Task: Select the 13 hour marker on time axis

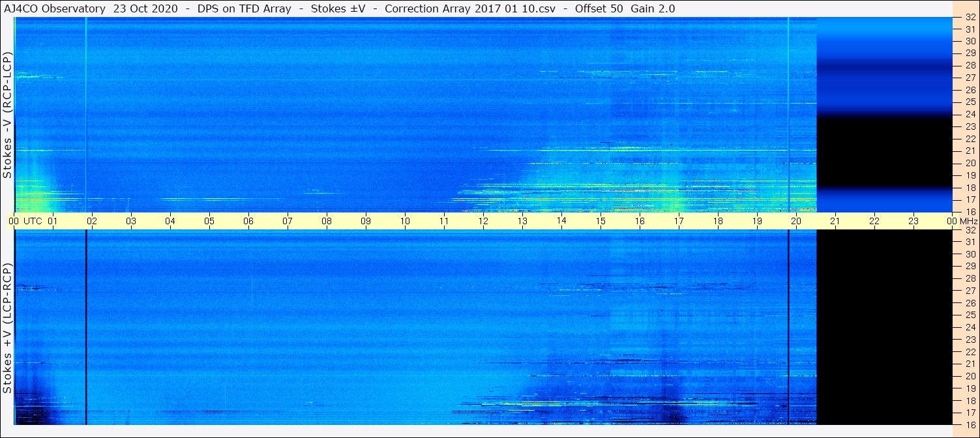Action: [522, 221]
